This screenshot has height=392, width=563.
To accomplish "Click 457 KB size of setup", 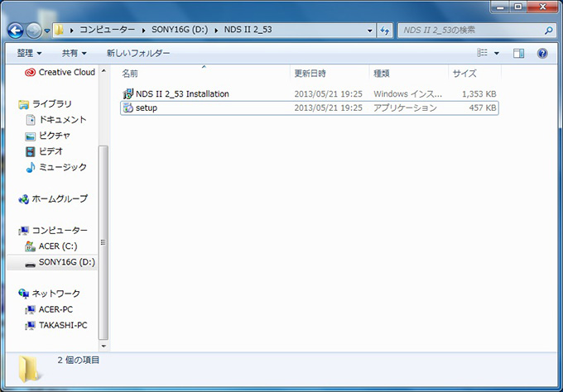I will (483, 108).
